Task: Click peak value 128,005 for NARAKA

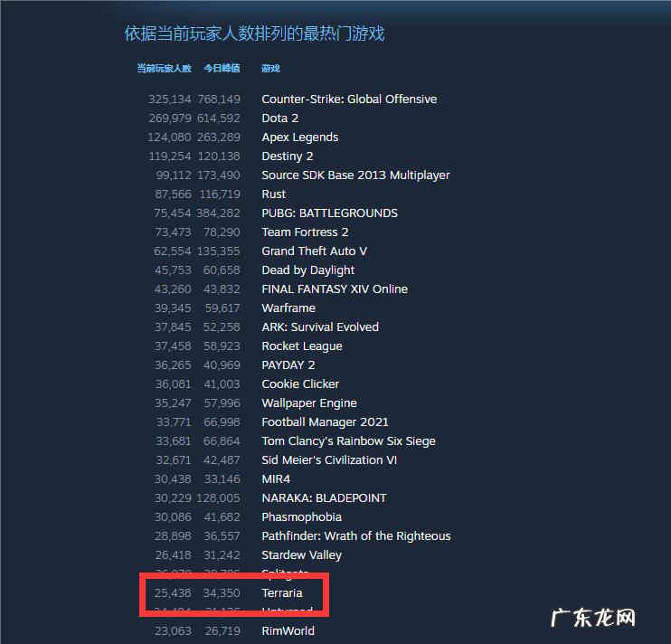Action: (x=218, y=498)
